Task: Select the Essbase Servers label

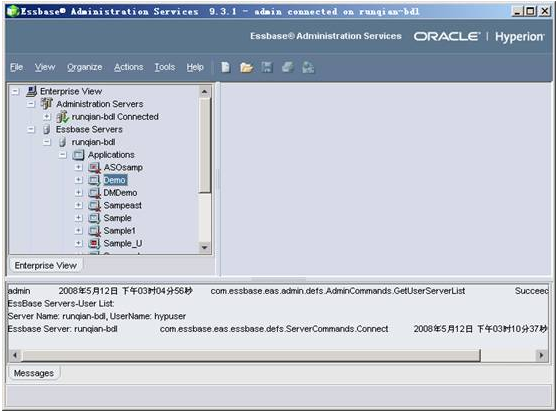Action: pos(89,129)
